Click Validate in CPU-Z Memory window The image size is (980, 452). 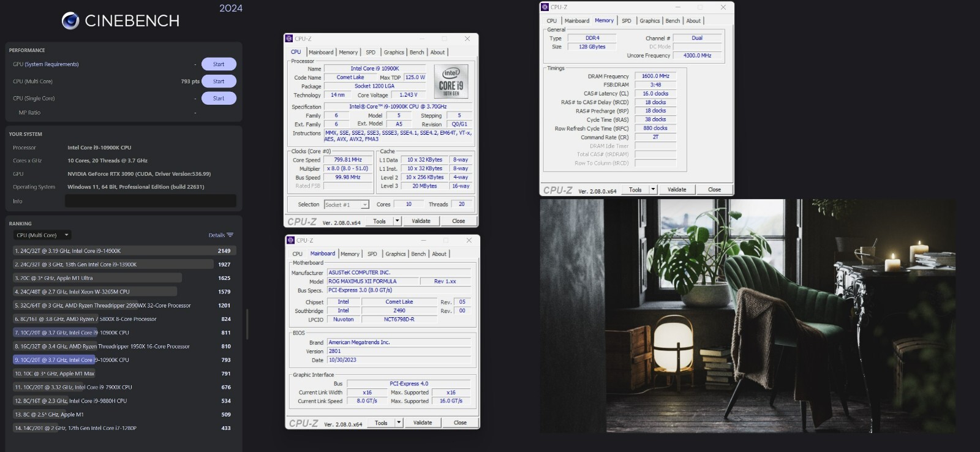[x=677, y=189]
